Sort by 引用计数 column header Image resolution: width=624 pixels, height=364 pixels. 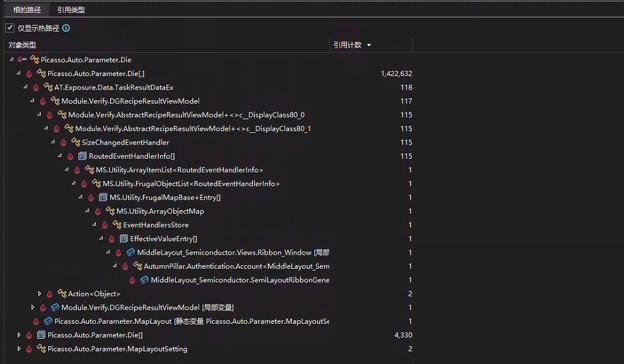coord(348,45)
